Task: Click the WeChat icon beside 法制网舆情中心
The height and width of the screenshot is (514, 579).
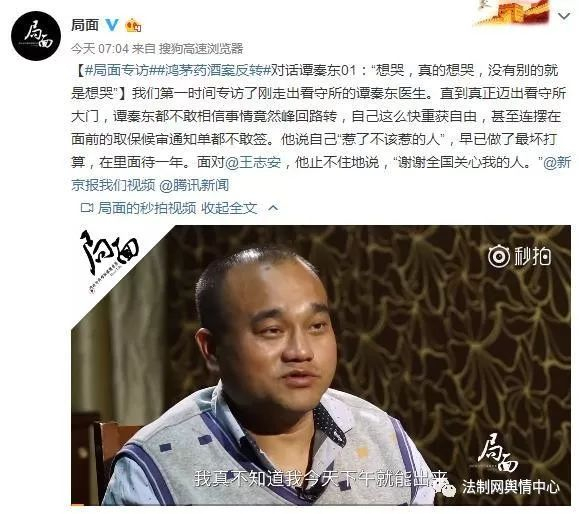Action: 447,488
